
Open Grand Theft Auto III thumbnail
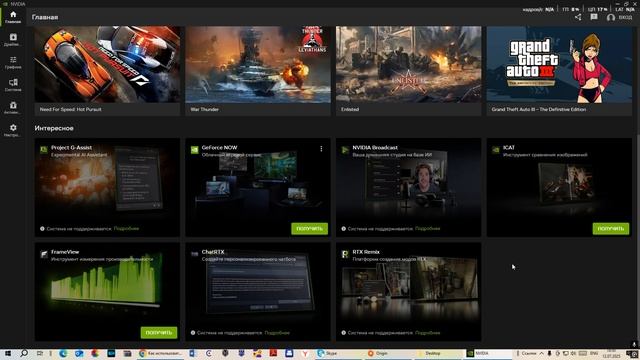point(559,64)
